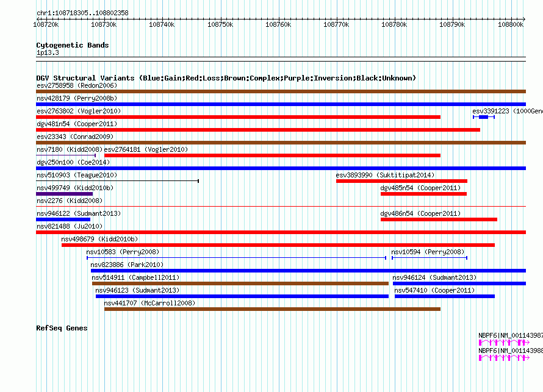Click the nsv10594 (Perry2008) thin blue feature
The height and width of the screenshot is (392, 543).
point(430,258)
